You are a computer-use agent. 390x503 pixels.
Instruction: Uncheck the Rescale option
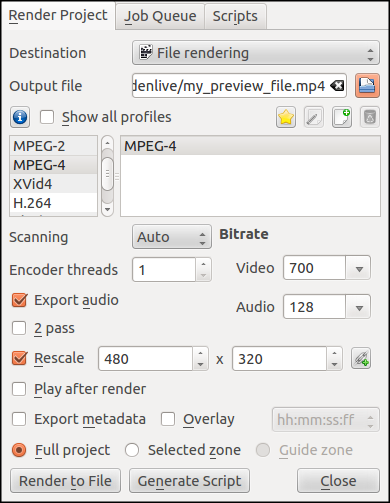tap(19, 358)
